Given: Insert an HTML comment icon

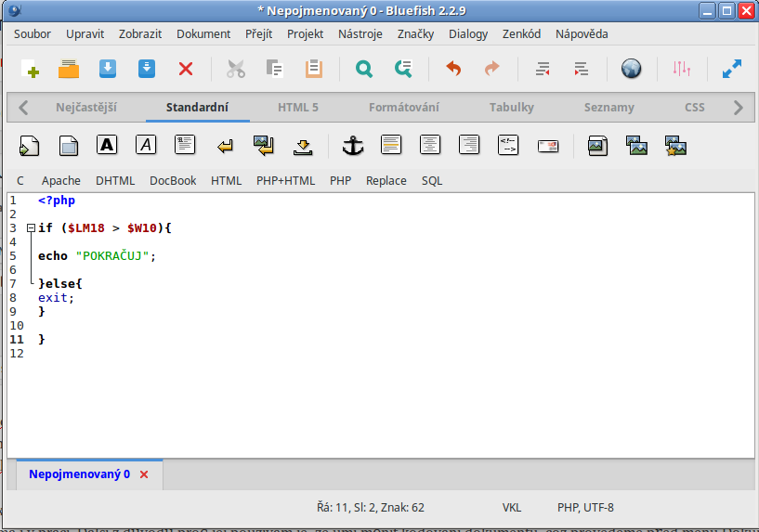Looking at the screenshot, I should (x=508, y=145).
